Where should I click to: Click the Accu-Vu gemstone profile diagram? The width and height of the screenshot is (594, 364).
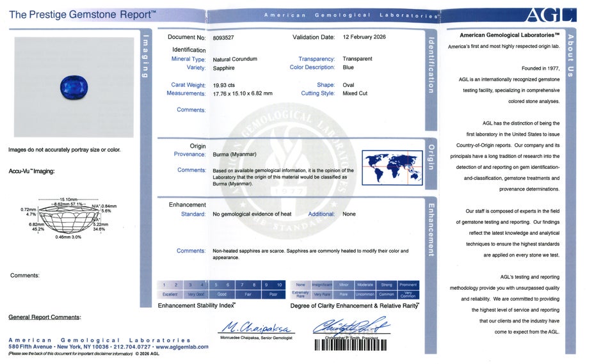coord(64,219)
